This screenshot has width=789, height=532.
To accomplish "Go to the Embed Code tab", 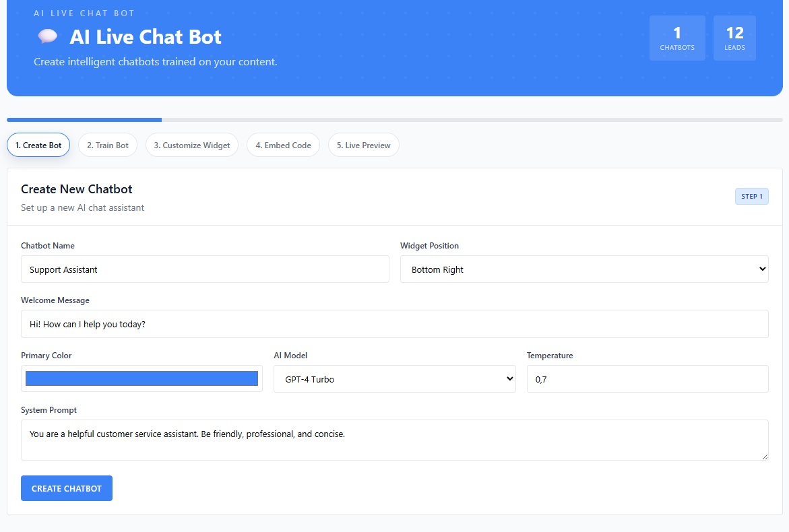I will (x=283, y=144).
